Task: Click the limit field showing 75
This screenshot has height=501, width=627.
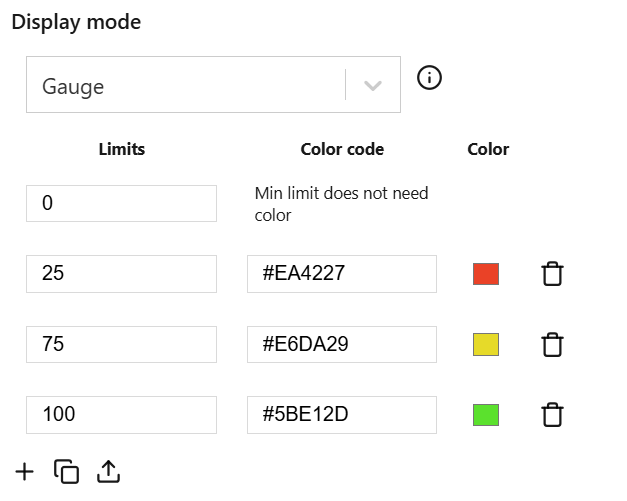Action: click(x=121, y=344)
